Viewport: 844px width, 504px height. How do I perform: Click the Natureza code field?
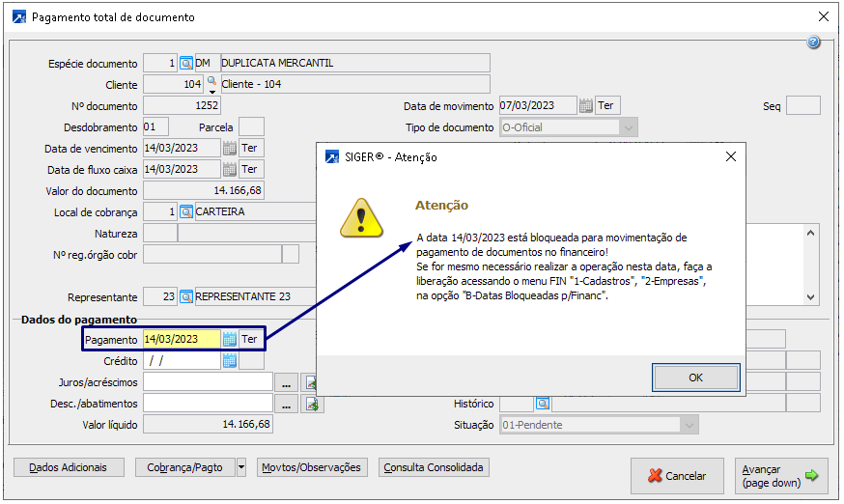pyautogui.click(x=160, y=234)
